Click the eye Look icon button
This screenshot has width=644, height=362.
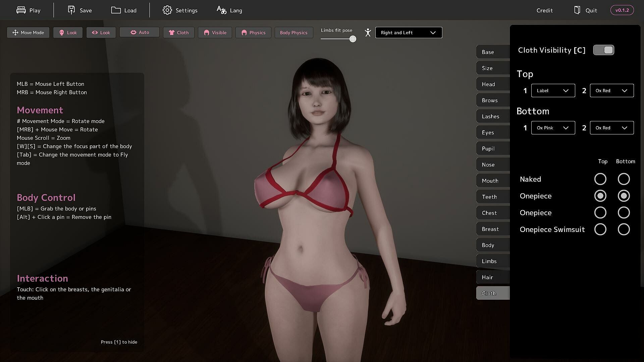pos(95,33)
